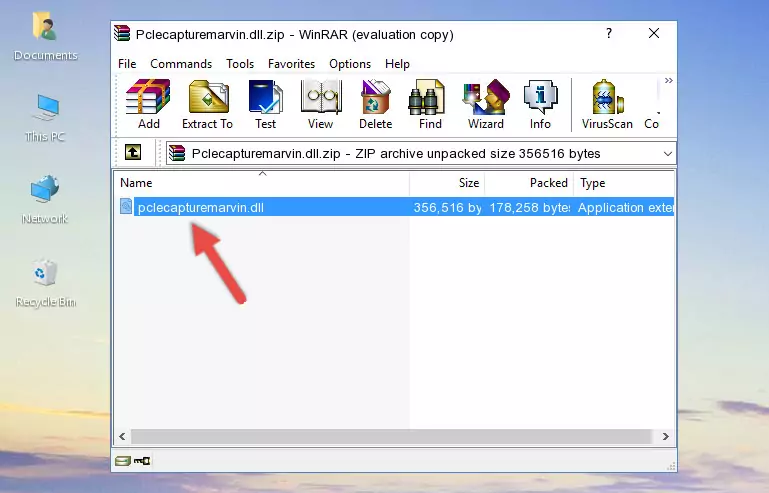This screenshot has height=493, width=769.
Task: Sort by Size column header
Action: tap(447, 183)
